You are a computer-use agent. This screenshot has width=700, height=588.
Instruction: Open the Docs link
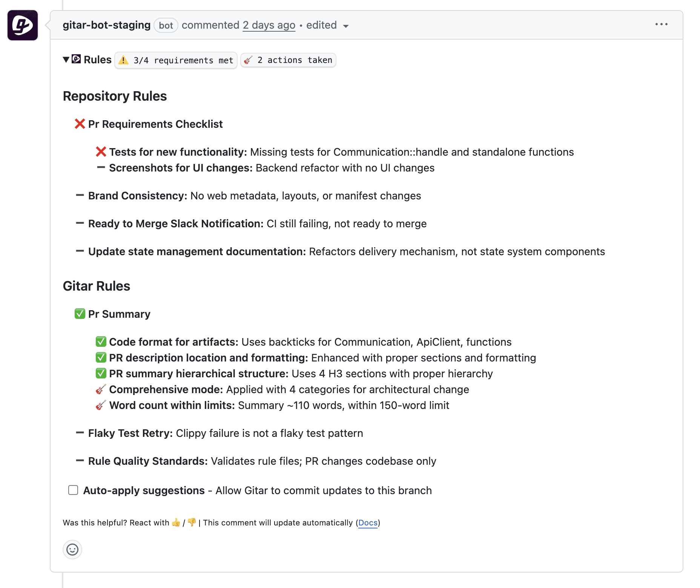coord(368,523)
